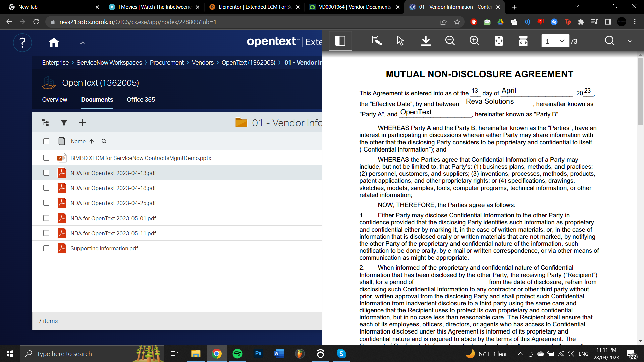Open the help question mark icon
This screenshot has height=362, width=644.
[22, 43]
